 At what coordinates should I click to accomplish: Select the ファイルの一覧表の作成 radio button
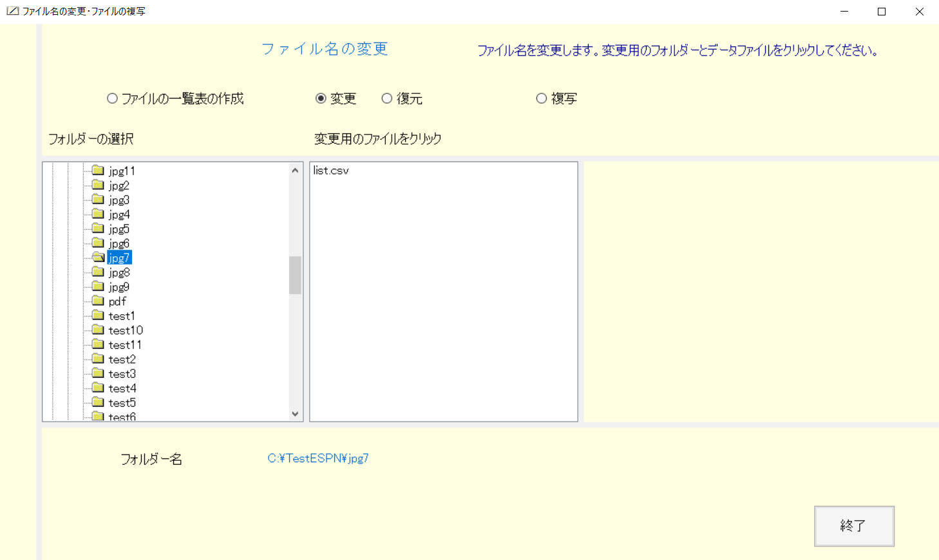113,98
